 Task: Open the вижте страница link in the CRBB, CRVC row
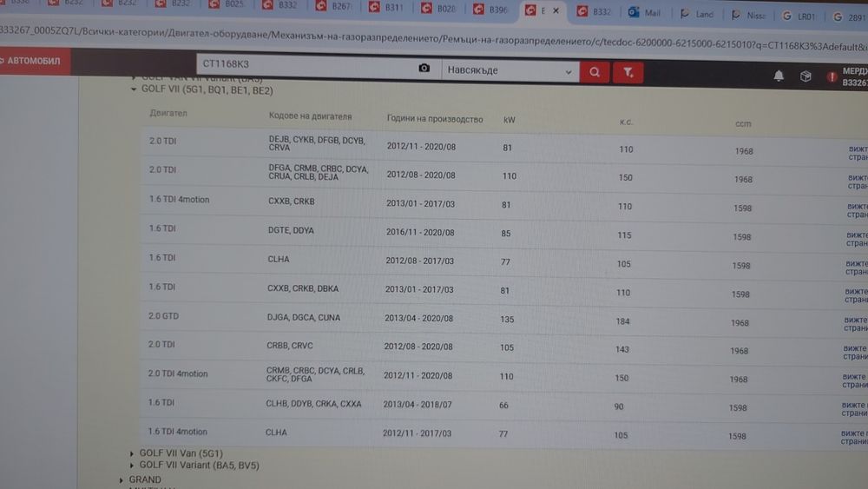pos(855,353)
